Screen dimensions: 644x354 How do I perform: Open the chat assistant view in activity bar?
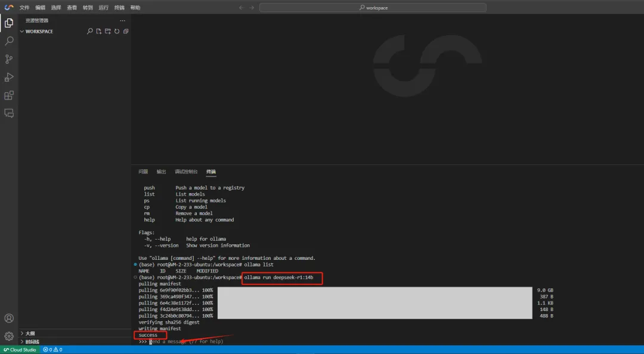[8, 113]
